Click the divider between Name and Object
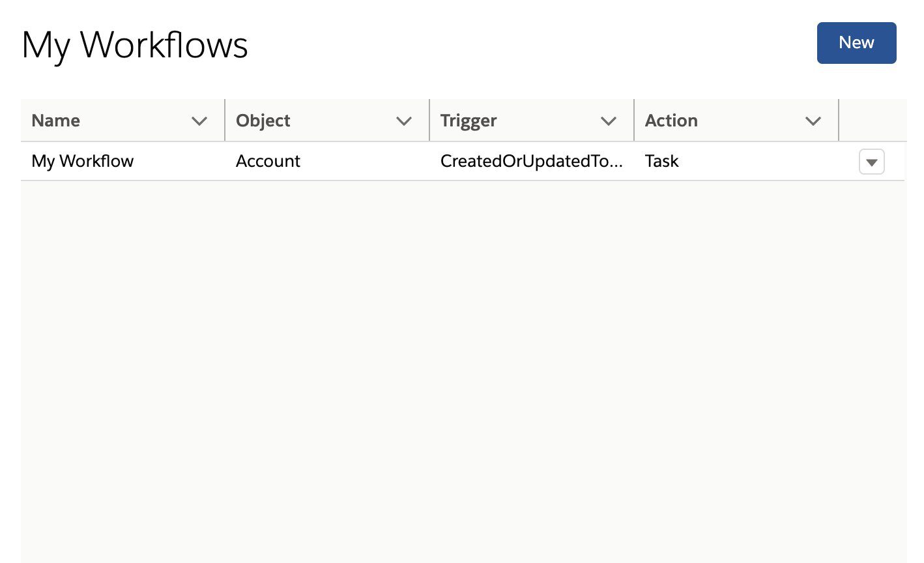Image resolution: width=924 pixels, height=563 pixels. click(x=225, y=121)
